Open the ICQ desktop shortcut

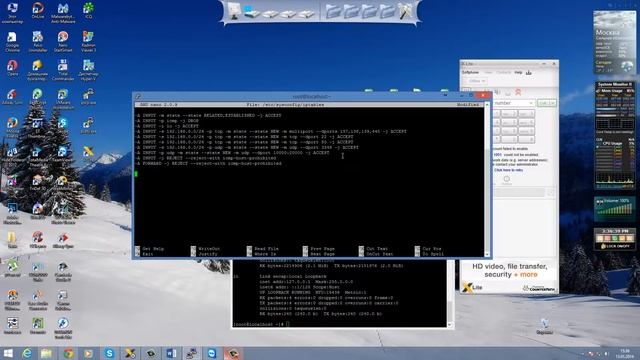point(88,11)
